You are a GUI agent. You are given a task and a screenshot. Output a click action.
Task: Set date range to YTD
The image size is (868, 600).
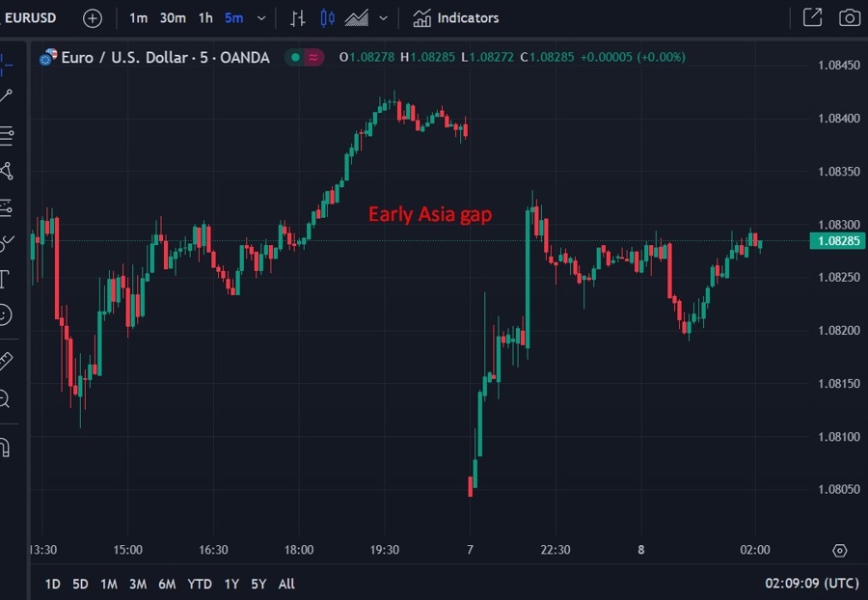click(200, 584)
